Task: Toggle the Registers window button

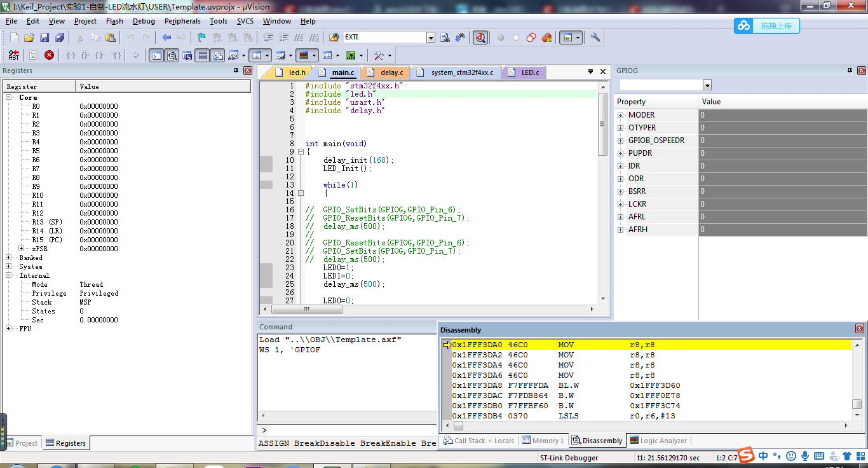Action: click(x=203, y=55)
